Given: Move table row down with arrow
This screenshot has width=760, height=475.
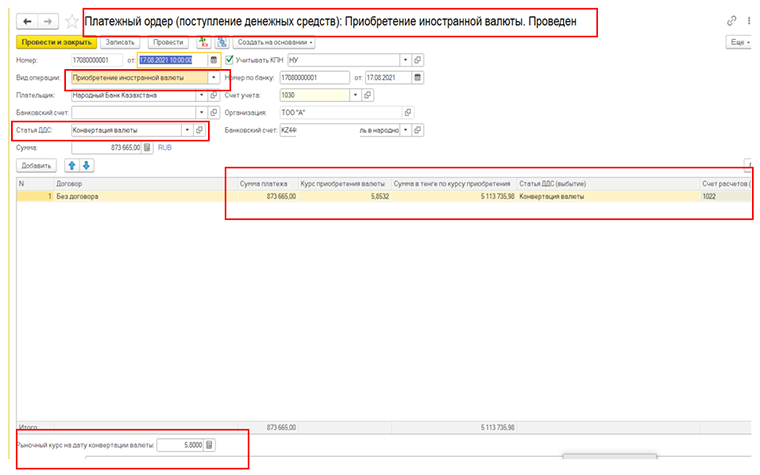Looking at the screenshot, I should [x=86, y=165].
